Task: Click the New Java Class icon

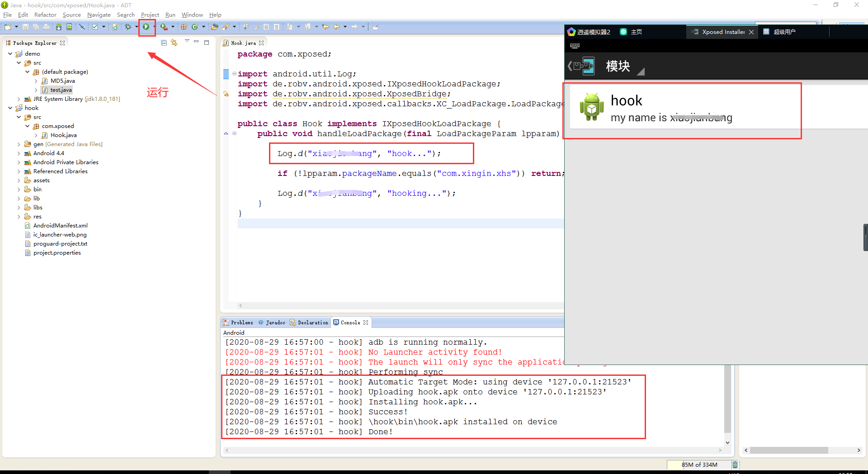Action: coord(195,27)
